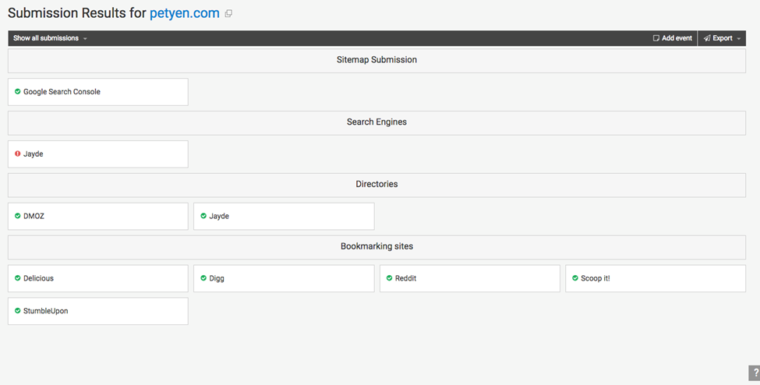Click the green check icon beside Delicious

click(x=17, y=278)
